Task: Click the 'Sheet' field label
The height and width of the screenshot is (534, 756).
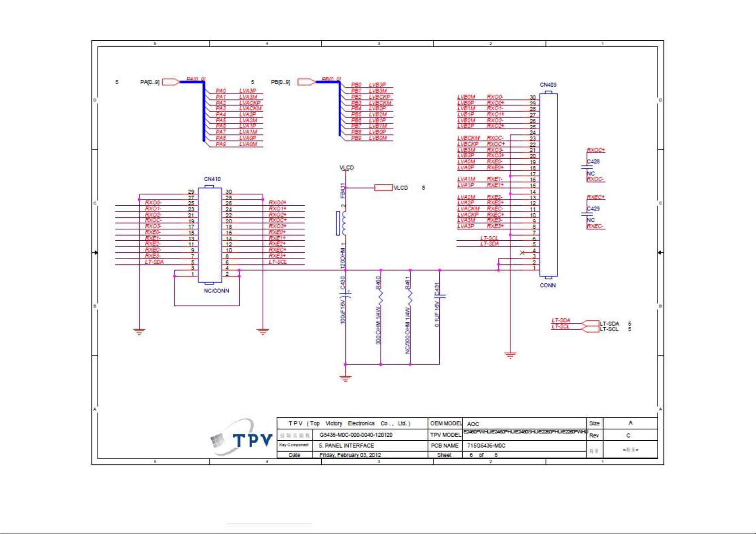Action: [x=444, y=455]
